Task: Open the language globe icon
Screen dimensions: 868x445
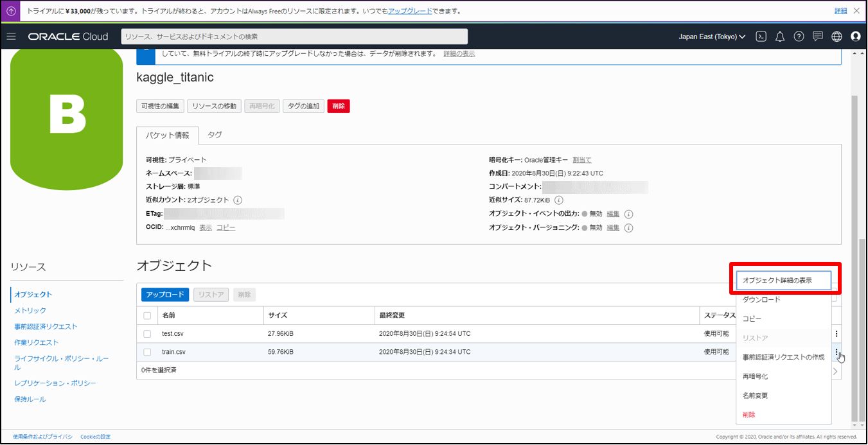Action: click(x=837, y=37)
